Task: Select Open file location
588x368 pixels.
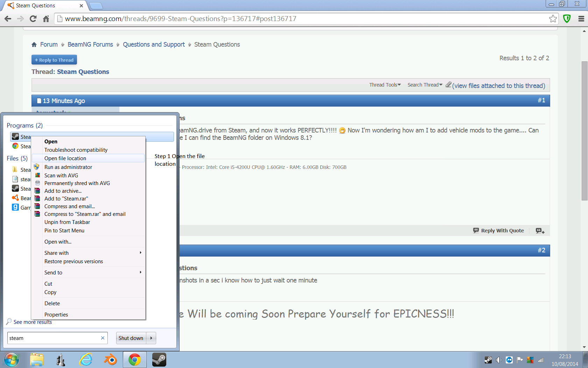Action: [x=88, y=158]
